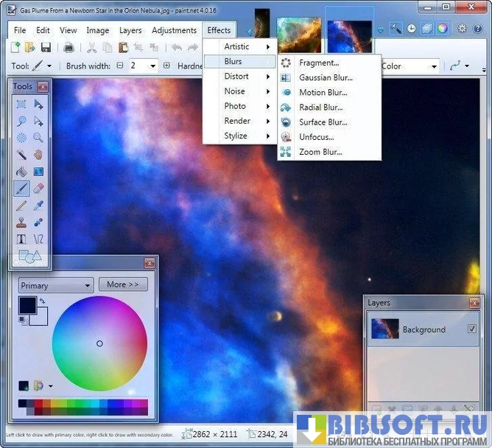Open the Adjustments menu

tap(175, 30)
